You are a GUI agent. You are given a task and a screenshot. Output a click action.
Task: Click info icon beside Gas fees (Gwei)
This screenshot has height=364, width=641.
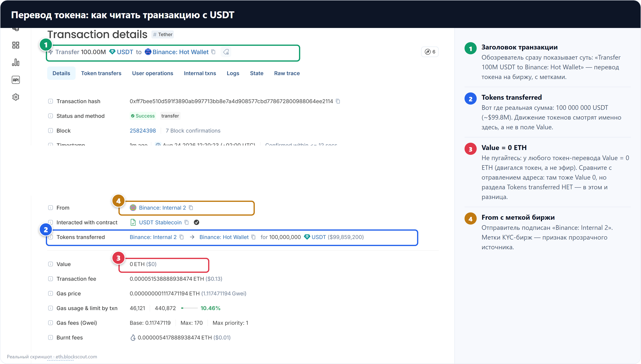[51, 323]
